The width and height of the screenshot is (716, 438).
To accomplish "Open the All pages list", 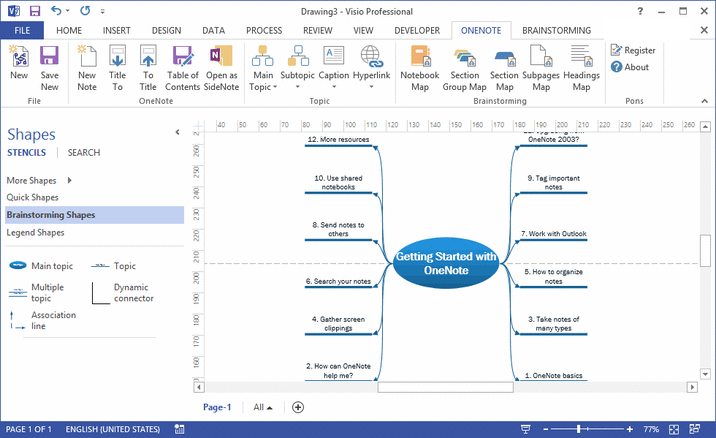I will [x=263, y=407].
